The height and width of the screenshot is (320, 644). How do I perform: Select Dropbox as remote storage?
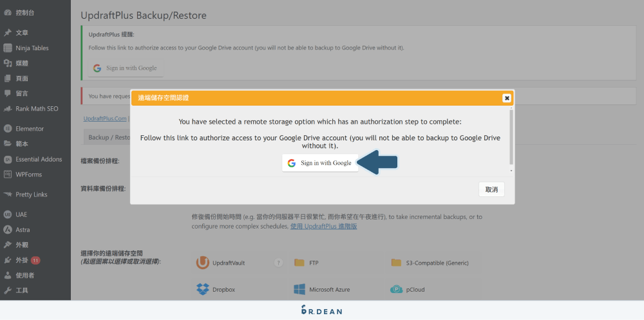[x=216, y=290]
